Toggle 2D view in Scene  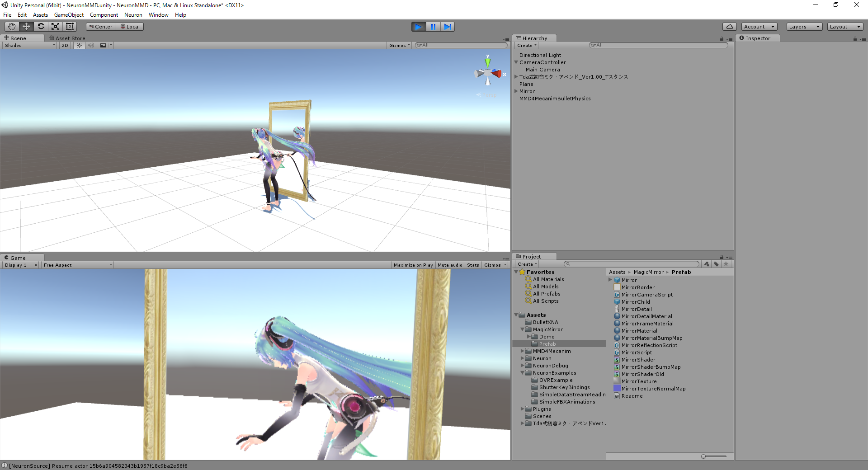click(x=64, y=45)
